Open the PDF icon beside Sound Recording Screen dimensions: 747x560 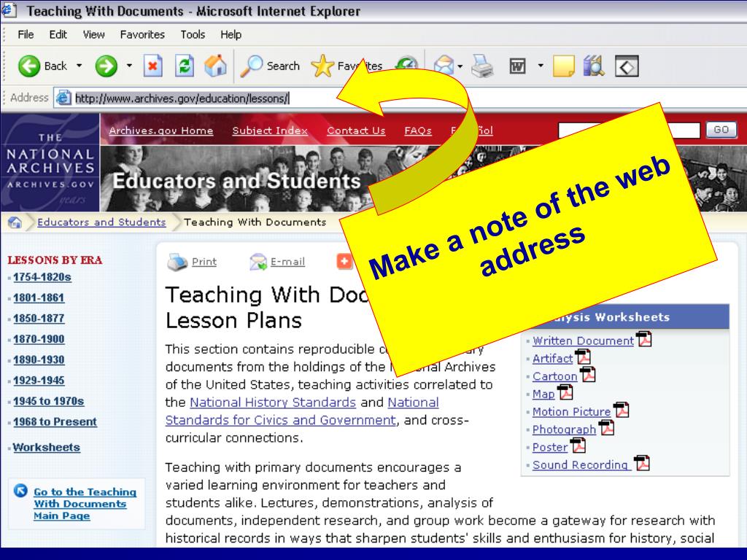(642, 462)
